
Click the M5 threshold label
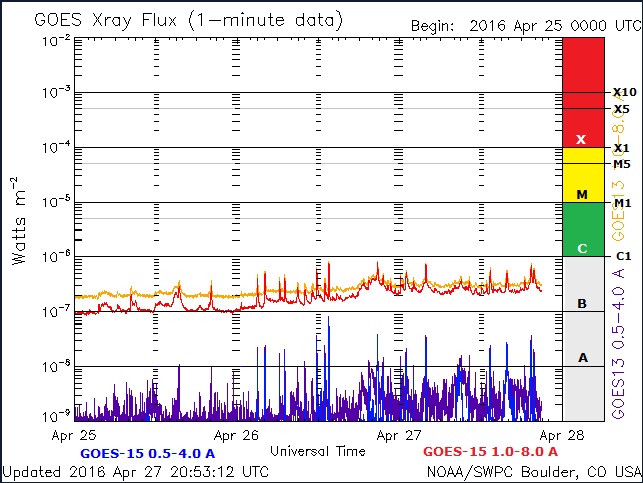pos(622,164)
